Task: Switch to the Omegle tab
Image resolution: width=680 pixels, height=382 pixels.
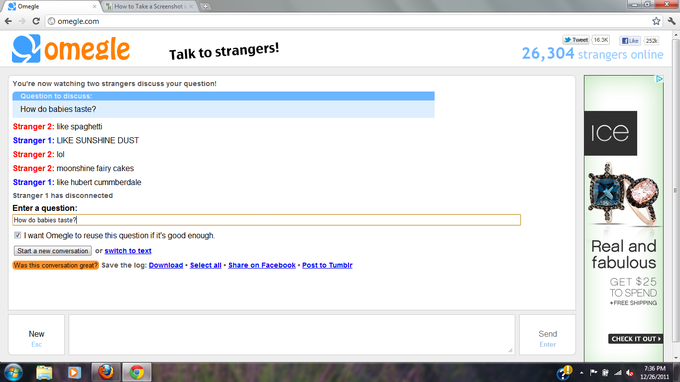Action: 51,7
